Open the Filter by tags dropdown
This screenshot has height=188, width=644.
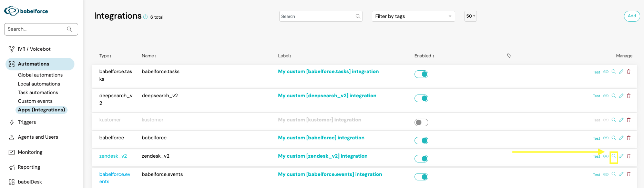(x=413, y=16)
